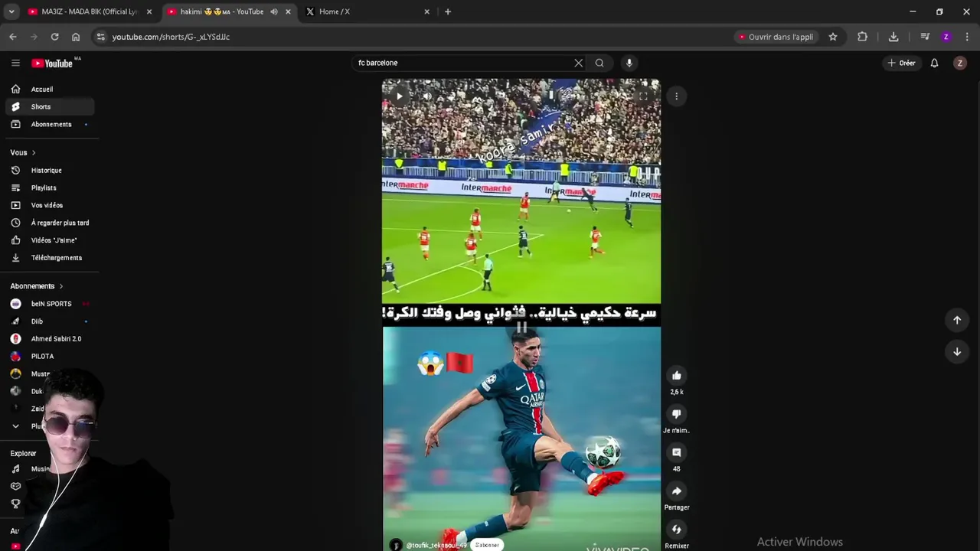
Task: Open YouTube notifications bell
Action: click(934, 63)
